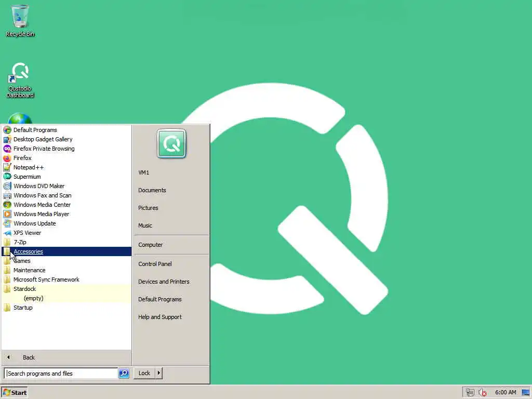Viewport: 532px width, 399px height.
Task: Click the Supermium icon
Action: [x=7, y=177]
